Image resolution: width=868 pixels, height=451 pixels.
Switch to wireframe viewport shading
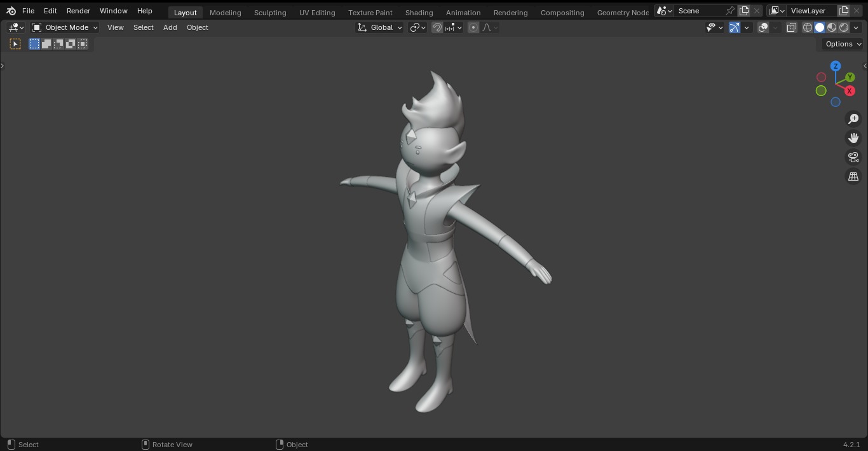(808, 27)
